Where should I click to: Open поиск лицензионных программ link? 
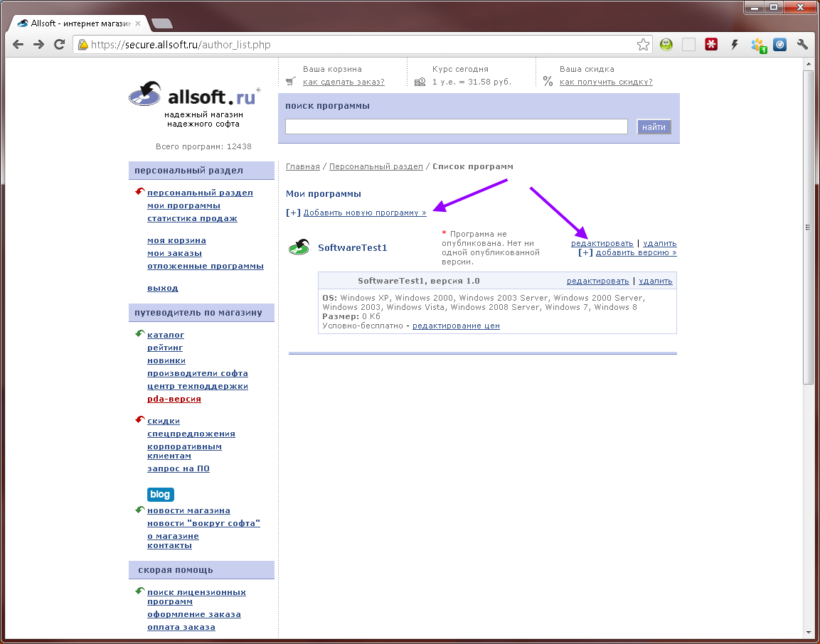(196, 597)
